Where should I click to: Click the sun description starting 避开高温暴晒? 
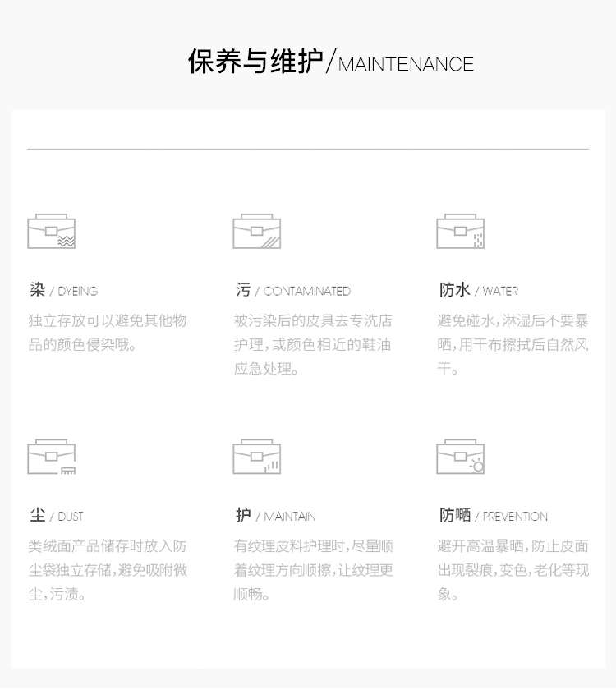click(x=513, y=569)
